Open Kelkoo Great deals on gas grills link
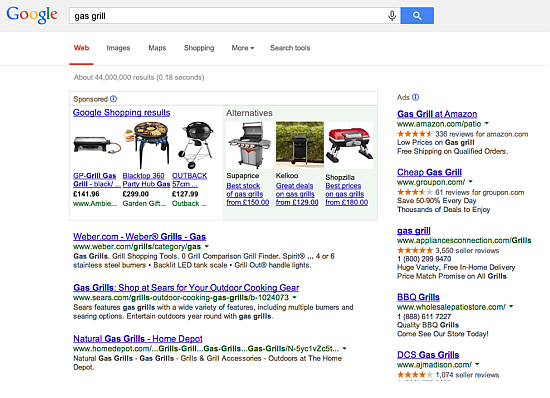The height and width of the screenshot is (398, 550). [x=297, y=194]
